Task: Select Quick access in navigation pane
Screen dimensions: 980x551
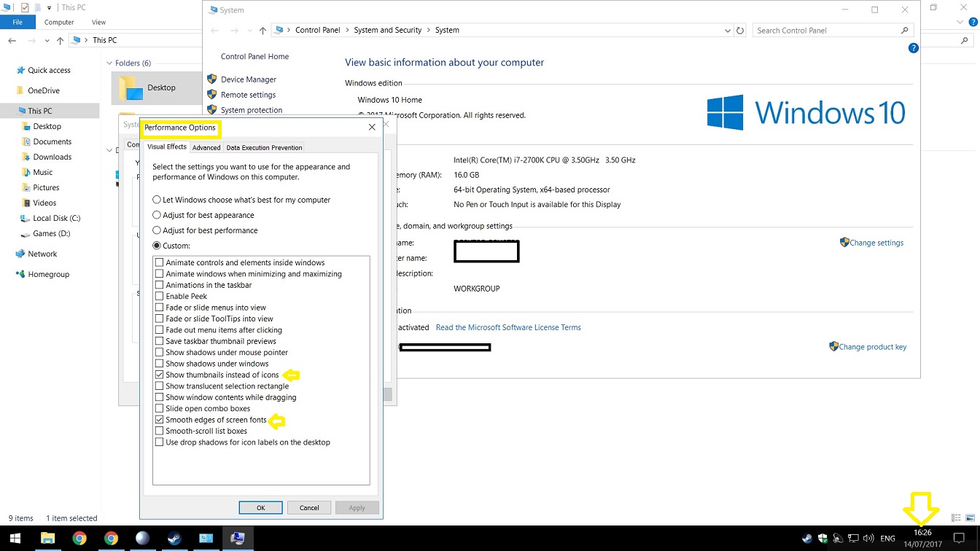Action: [50, 71]
